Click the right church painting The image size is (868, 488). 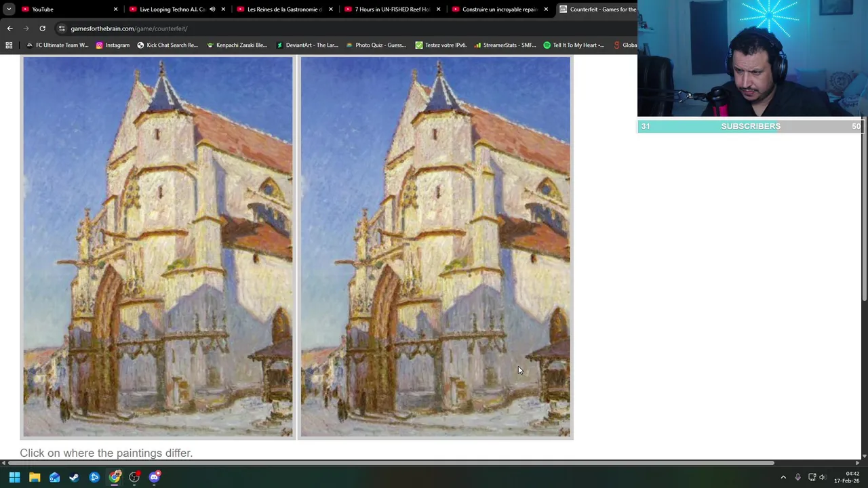coord(435,247)
